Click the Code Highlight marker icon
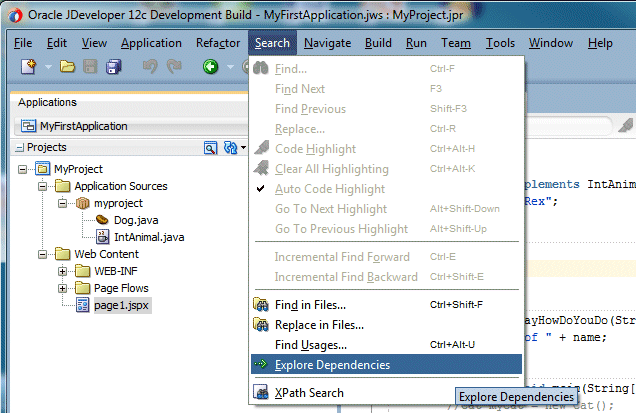Image resolution: width=636 pixels, height=413 pixels. tap(262, 148)
